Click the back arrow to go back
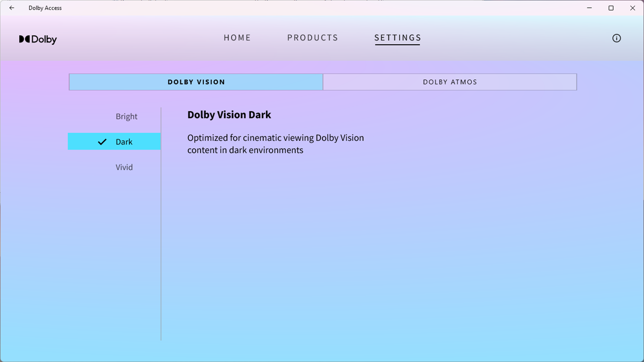Viewport: 644px width, 362px height. pos(11,8)
